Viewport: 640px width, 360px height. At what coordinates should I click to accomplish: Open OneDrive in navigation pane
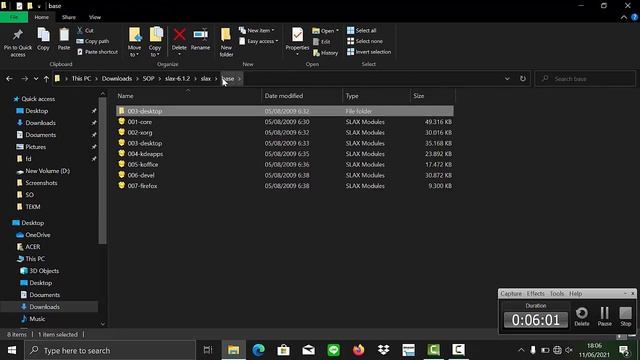pyautogui.click(x=38, y=235)
